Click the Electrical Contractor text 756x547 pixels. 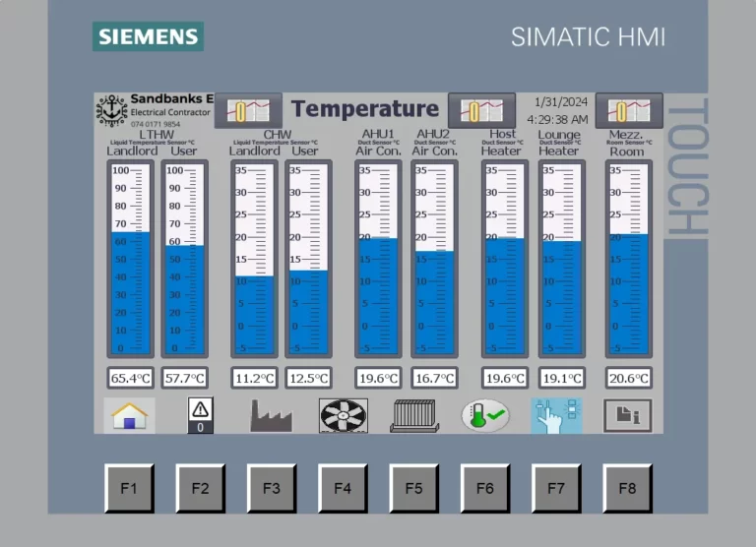[x=170, y=112]
